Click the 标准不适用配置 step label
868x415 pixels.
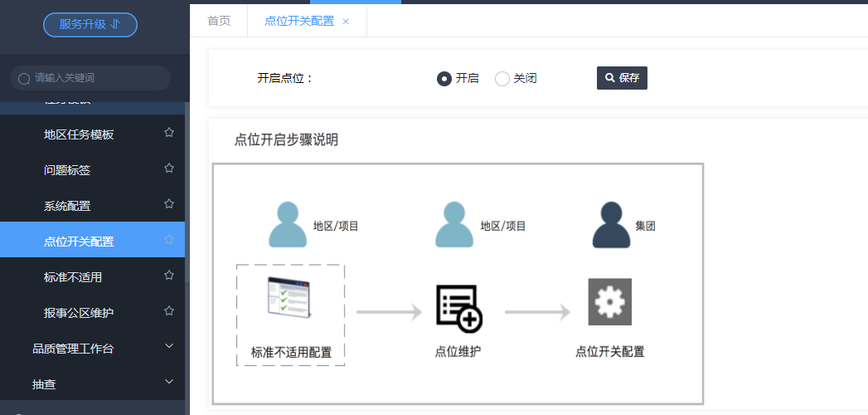pos(291,353)
